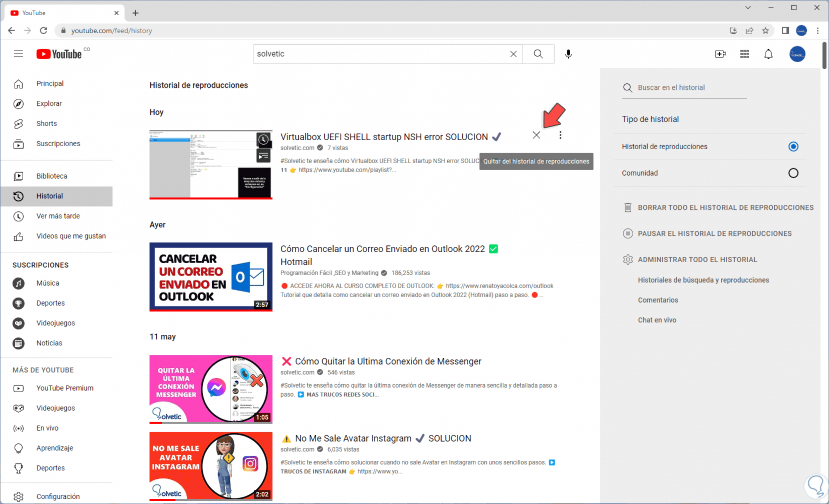
Task: Click the browser address bar URL
Action: (112, 31)
